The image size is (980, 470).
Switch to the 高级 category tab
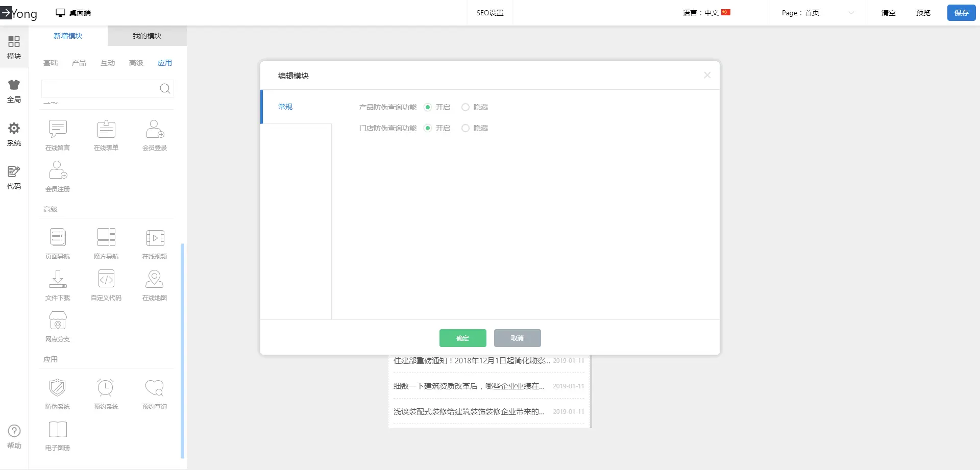[136, 63]
